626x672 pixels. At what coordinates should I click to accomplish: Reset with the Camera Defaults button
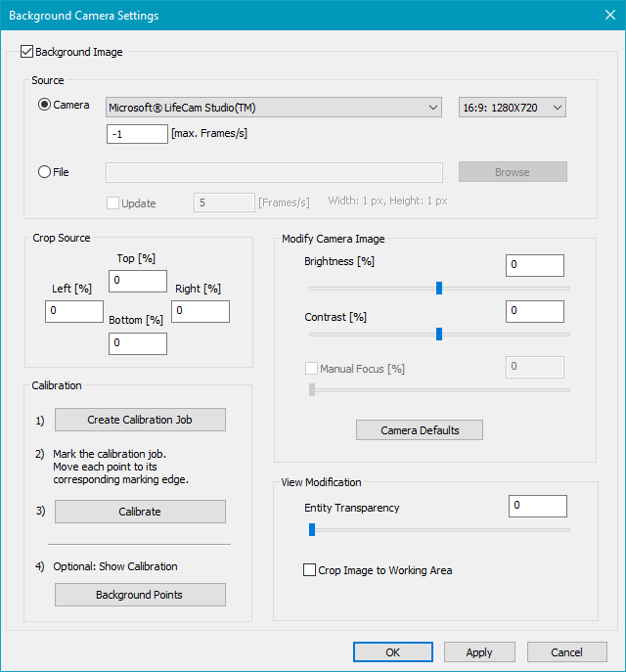[419, 430]
